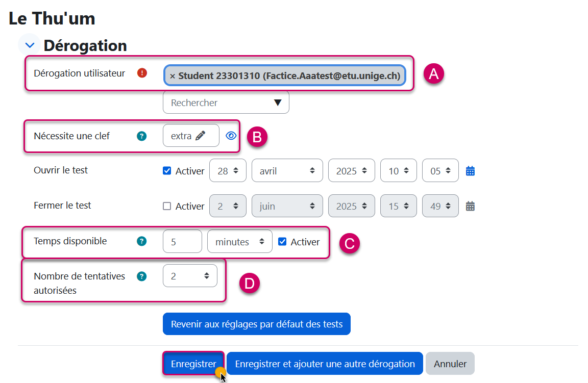Uncheck Activer for Ouvrir le test
The width and height of the screenshot is (588, 383).
[x=167, y=171]
